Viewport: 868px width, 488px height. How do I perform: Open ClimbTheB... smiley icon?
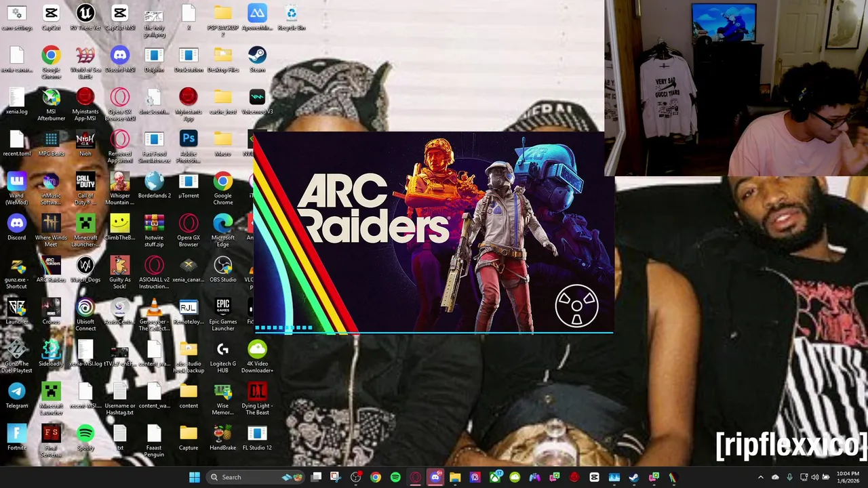[120, 228]
